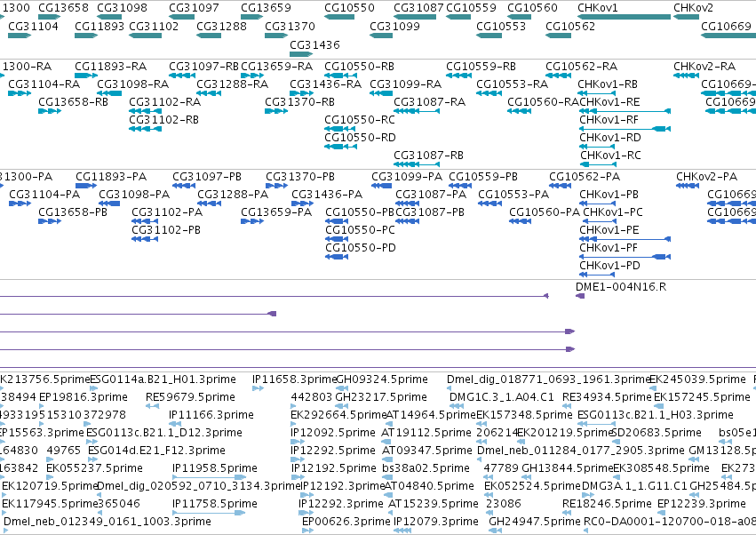Screen dimensions: 756x535
Task: Click the CG13659-RA transcript label
Action: point(277,66)
